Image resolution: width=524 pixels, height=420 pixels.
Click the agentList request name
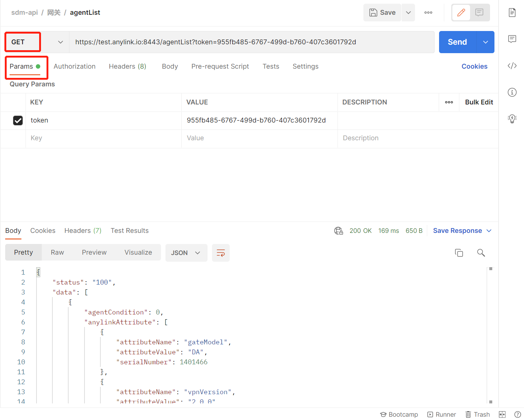(85, 13)
